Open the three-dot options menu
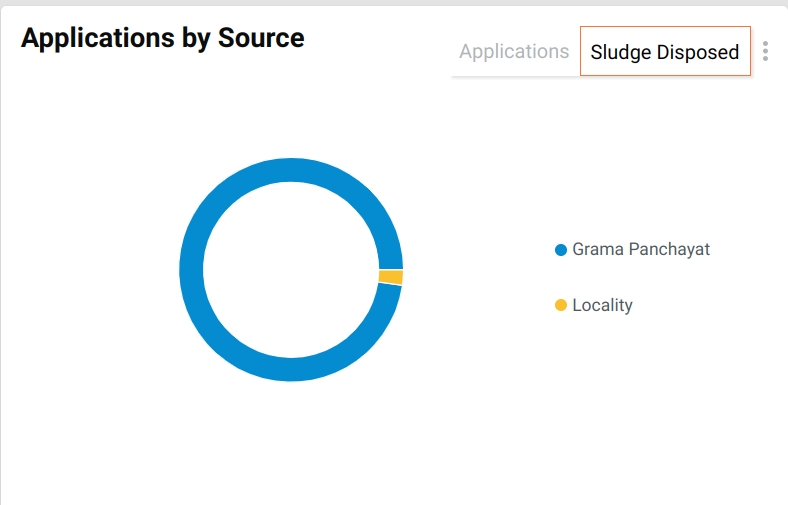The width and height of the screenshot is (788, 505). click(765, 51)
